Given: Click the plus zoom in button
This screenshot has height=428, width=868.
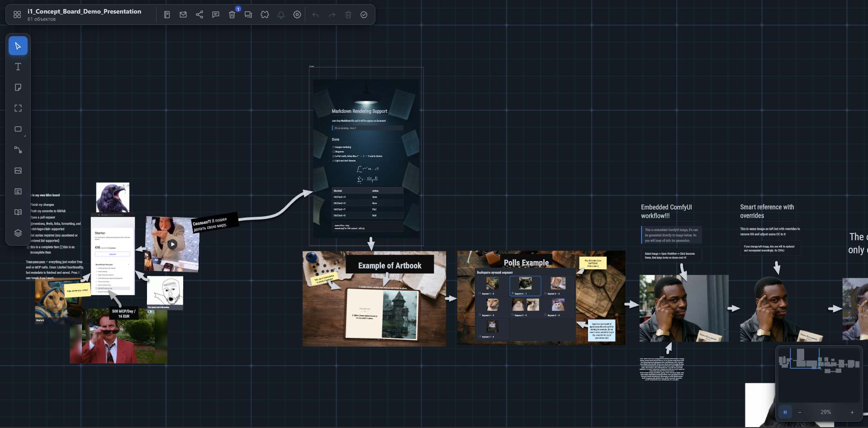Looking at the screenshot, I should (x=852, y=412).
